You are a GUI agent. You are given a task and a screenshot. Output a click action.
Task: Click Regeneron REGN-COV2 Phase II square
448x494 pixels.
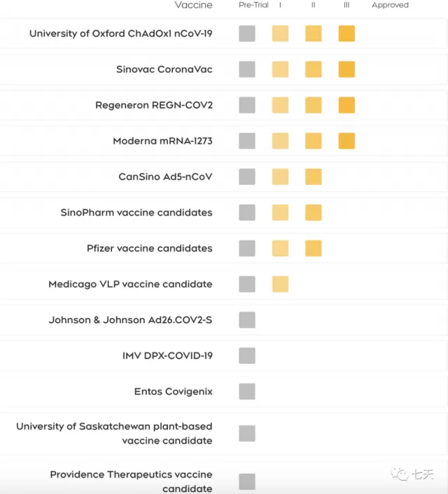pyautogui.click(x=314, y=105)
